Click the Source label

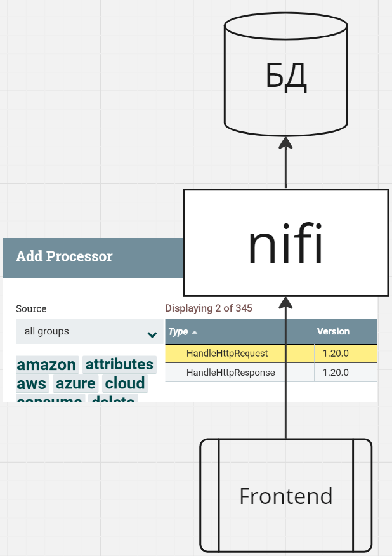(31, 309)
